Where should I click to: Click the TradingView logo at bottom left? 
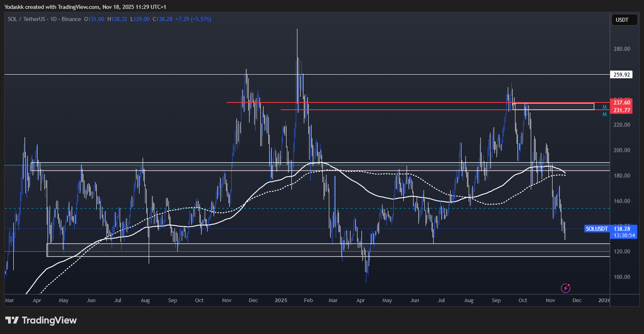(41, 320)
